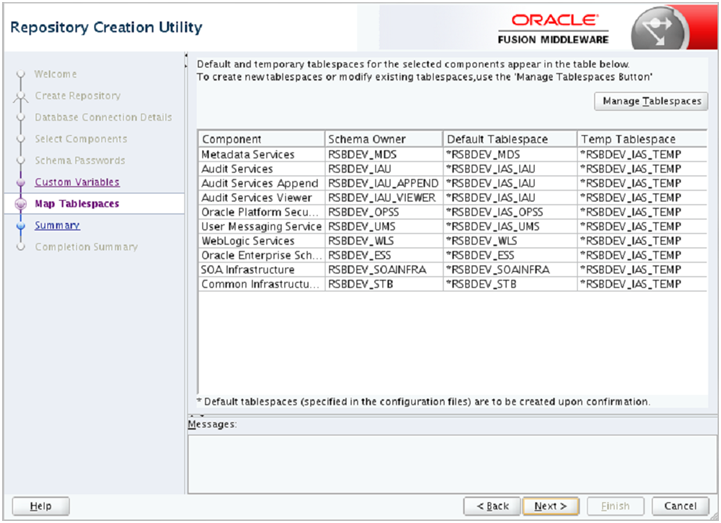The width and height of the screenshot is (721, 523).
Task: Click the Create Repository step icon
Action: [21, 97]
